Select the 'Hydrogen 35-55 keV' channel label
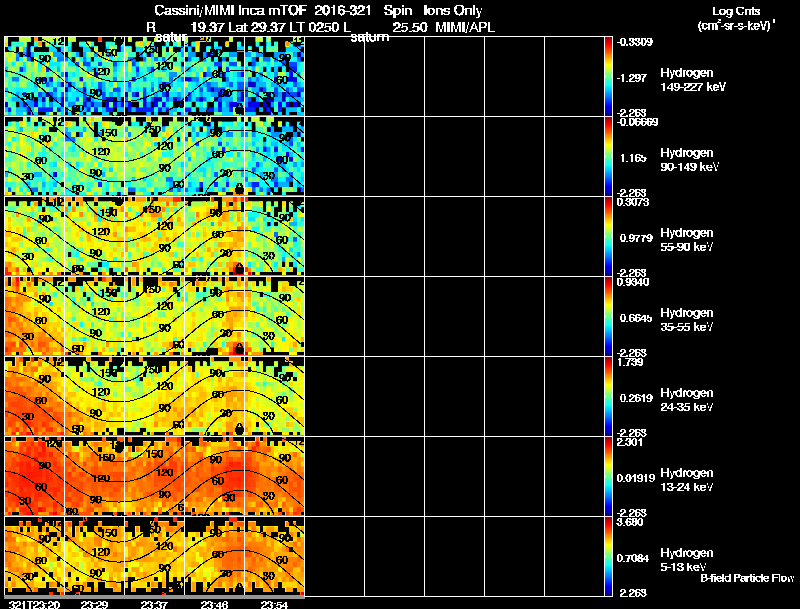Viewport: 800px width, 609px height. pyautogui.click(x=687, y=320)
